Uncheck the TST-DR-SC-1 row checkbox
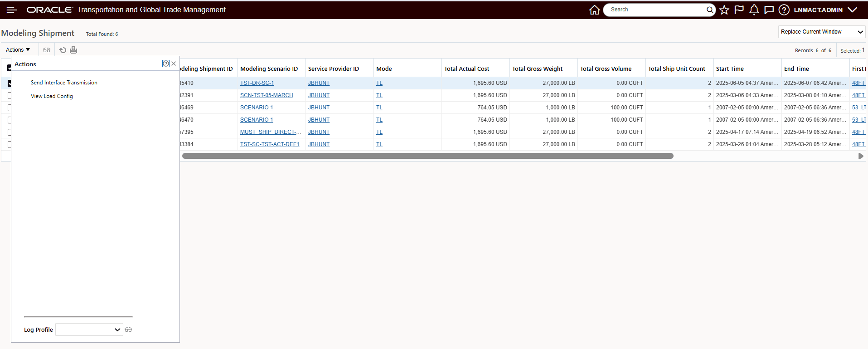The image size is (868, 349). click(9, 83)
